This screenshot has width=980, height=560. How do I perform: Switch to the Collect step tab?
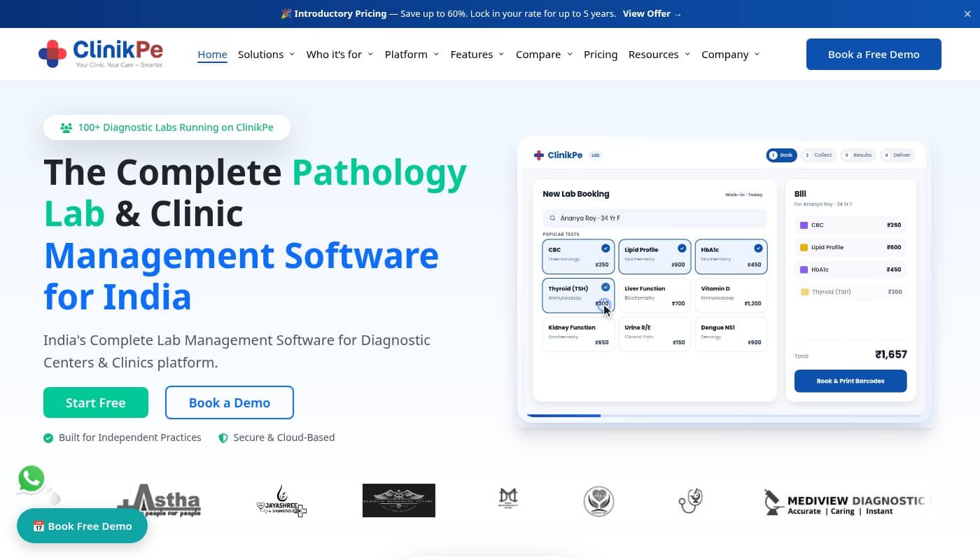[818, 155]
